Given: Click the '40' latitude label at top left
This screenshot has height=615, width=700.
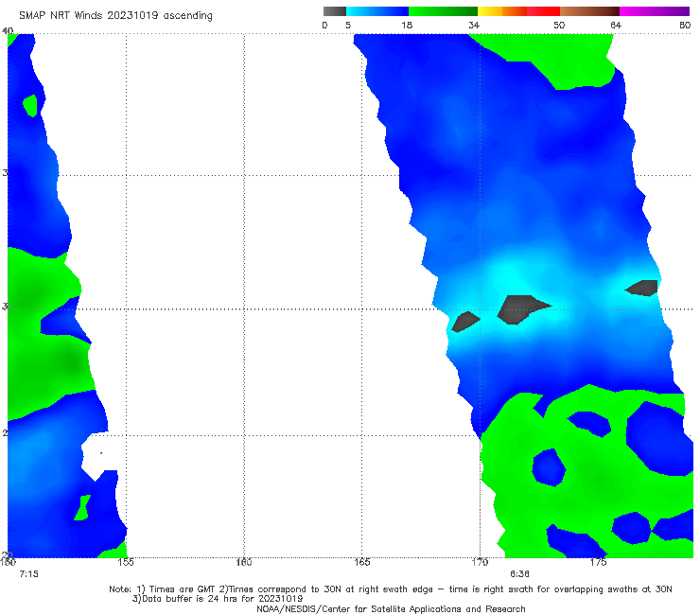Looking at the screenshot, I should coord(8,31).
